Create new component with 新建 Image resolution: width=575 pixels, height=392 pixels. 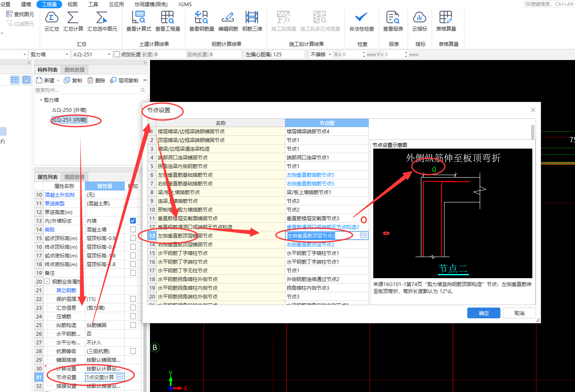(x=46, y=80)
